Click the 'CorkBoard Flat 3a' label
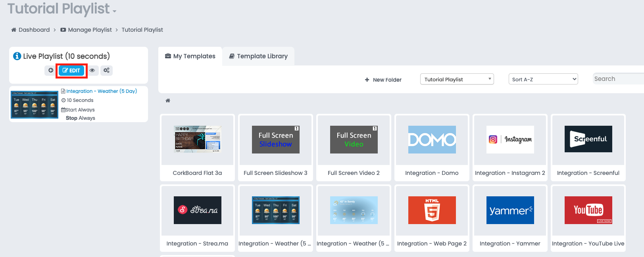 pyautogui.click(x=197, y=173)
